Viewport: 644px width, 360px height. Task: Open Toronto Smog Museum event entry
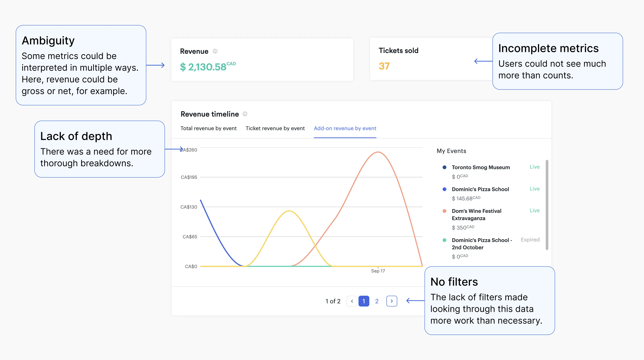(x=481, y=167)
